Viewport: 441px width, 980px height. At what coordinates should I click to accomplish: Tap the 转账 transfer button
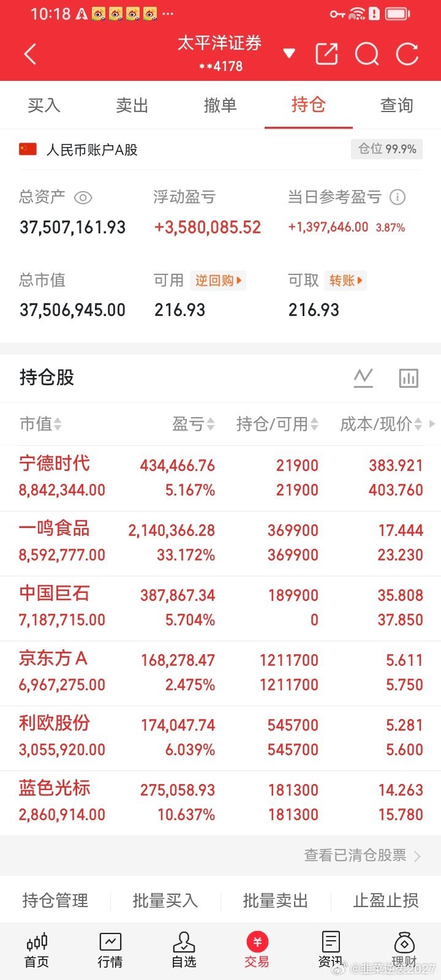tap(345, 281)
